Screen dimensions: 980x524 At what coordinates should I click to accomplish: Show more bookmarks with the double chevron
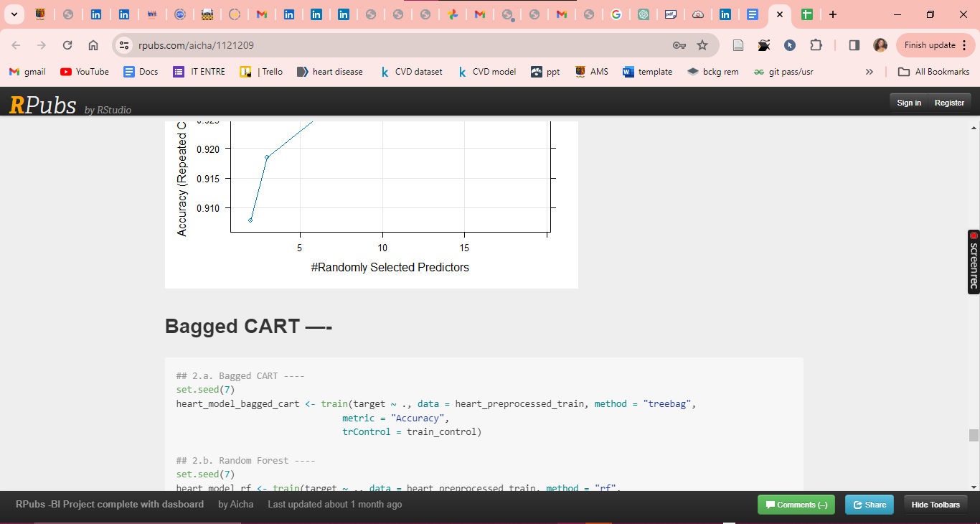coord(870,72)
